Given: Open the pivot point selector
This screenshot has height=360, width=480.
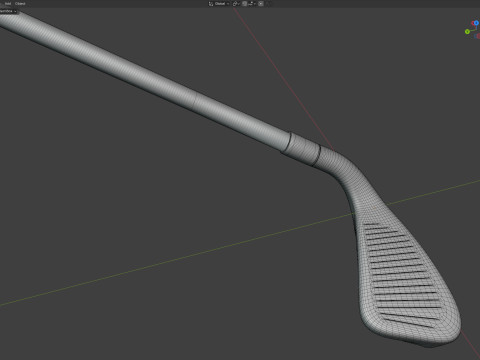Looking at the screenshot, I should (x=236, y=4).
